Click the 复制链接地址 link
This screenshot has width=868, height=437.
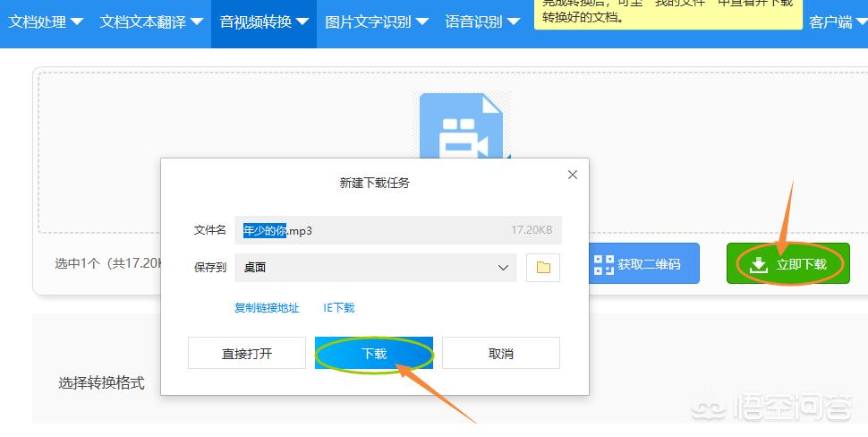click(267, 308)
